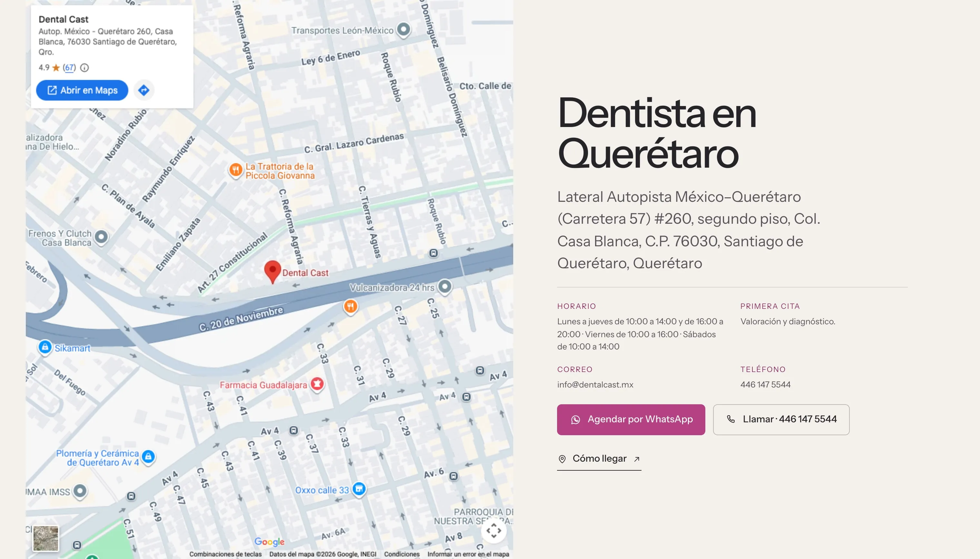
Task: Click the orange restaurant pin near C. 20 de Noviembre
Action: pyautogui.click(x=350, y=307)
